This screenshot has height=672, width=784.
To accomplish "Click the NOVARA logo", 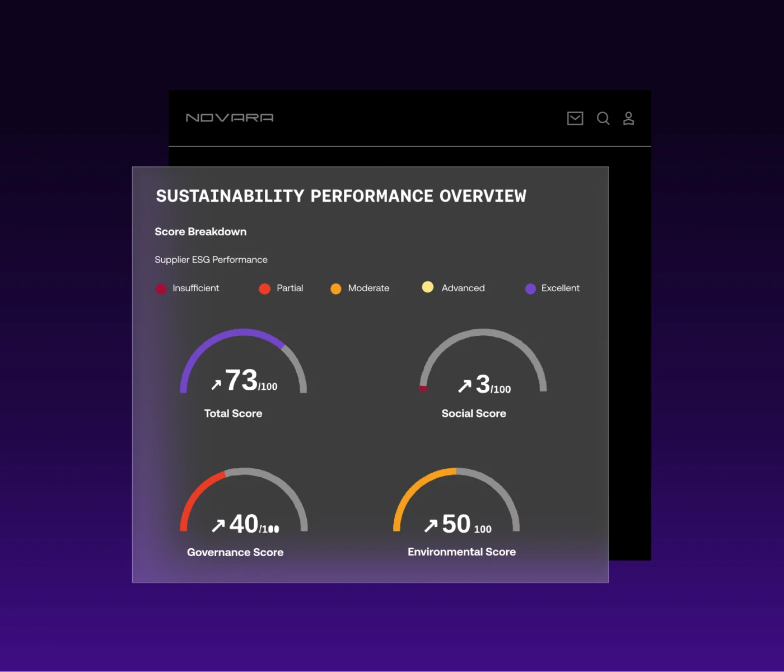I will tap(230, 118).
